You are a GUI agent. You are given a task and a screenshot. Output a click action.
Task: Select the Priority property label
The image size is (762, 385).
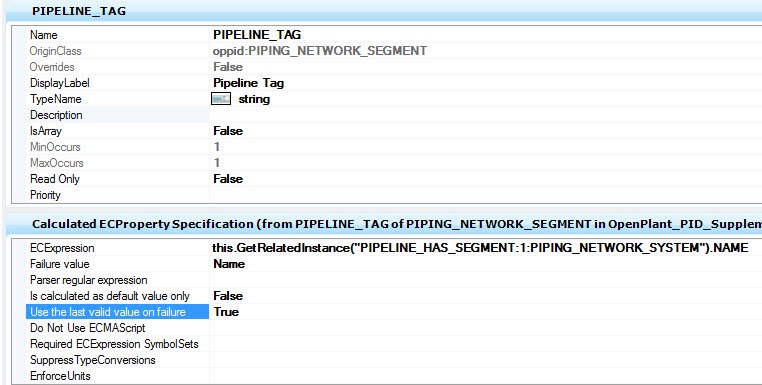[x=45, y=195]
